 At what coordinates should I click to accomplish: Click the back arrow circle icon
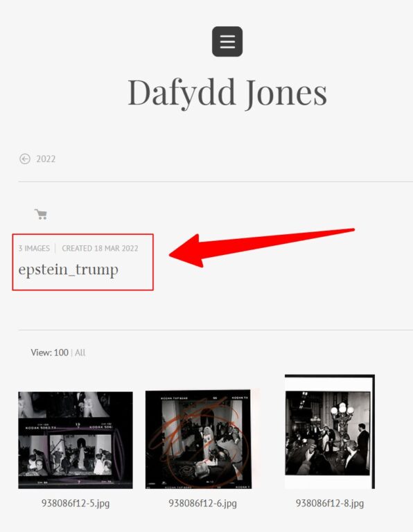[x=25, y=159]
